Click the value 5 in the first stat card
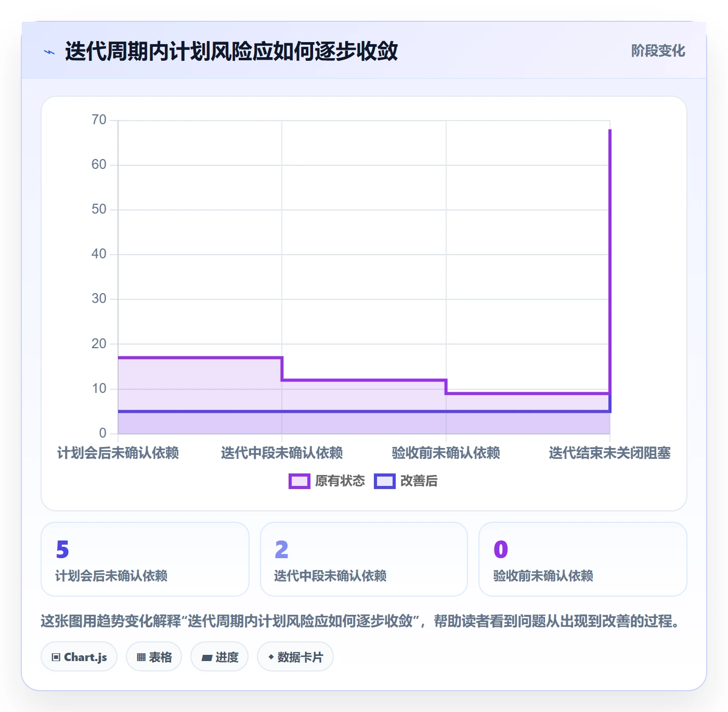This screenshot has width=728, height=712. tap(62, 549)
